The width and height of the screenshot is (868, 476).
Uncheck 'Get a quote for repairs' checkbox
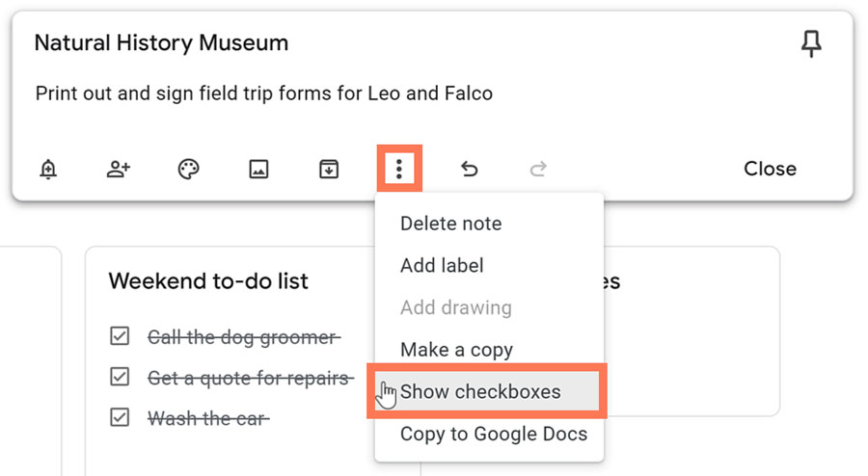[120, 378]
